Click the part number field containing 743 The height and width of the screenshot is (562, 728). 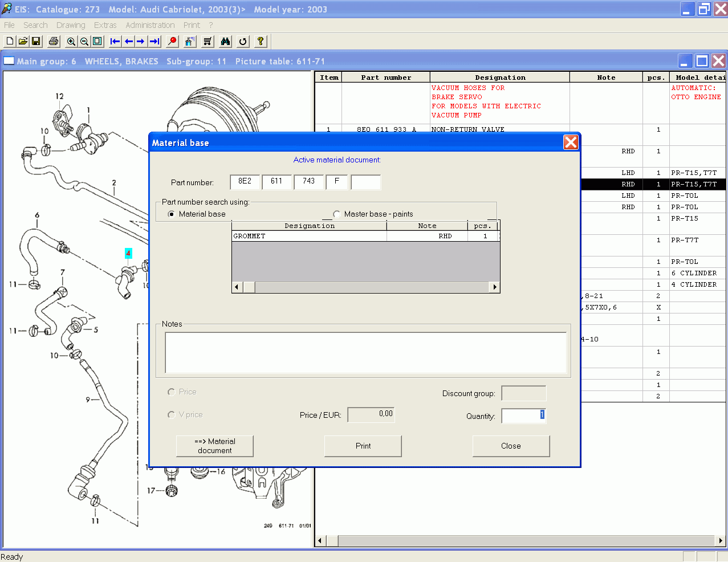[309, 182]
